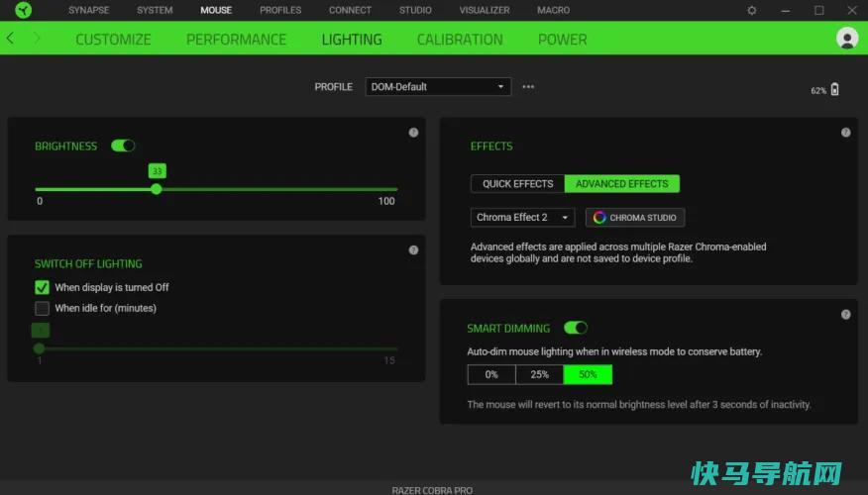The height and width of the screenshot is (495, 868).
Task: Select Quick Effects button
Action: (x=517, y=183)
